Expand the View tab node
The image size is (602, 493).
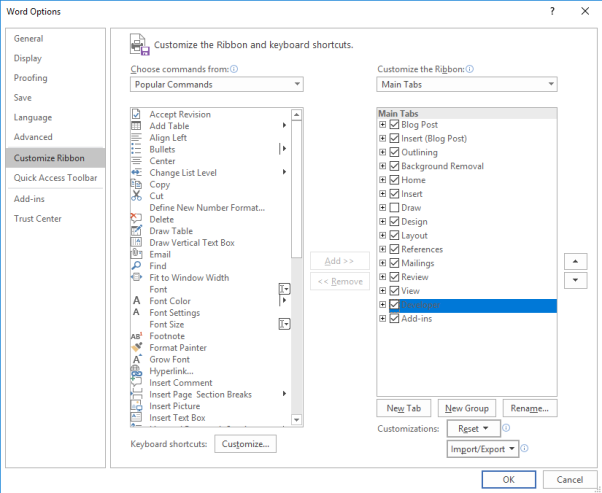tap(382, 290)
